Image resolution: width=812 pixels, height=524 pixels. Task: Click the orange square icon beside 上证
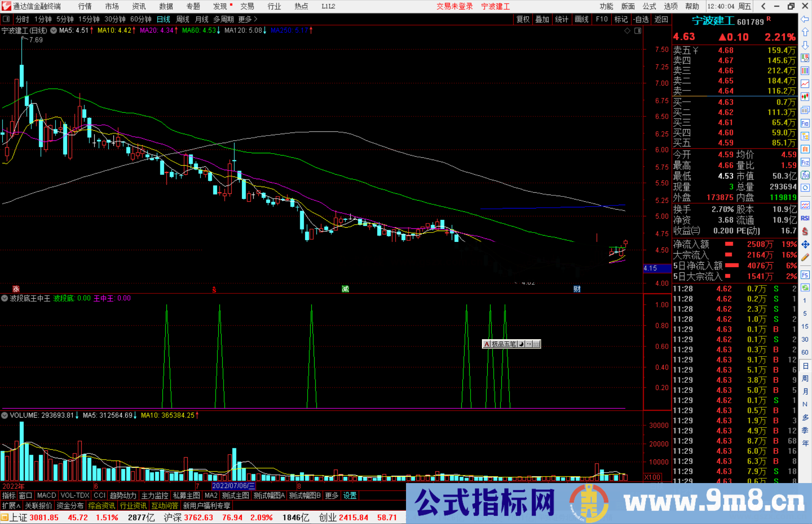click(x=5, y=518)
